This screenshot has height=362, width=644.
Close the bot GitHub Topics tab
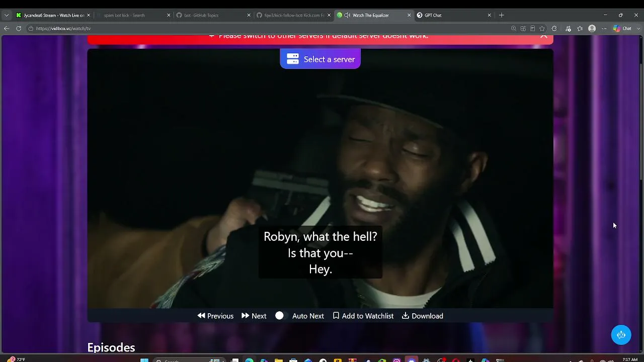249,15
